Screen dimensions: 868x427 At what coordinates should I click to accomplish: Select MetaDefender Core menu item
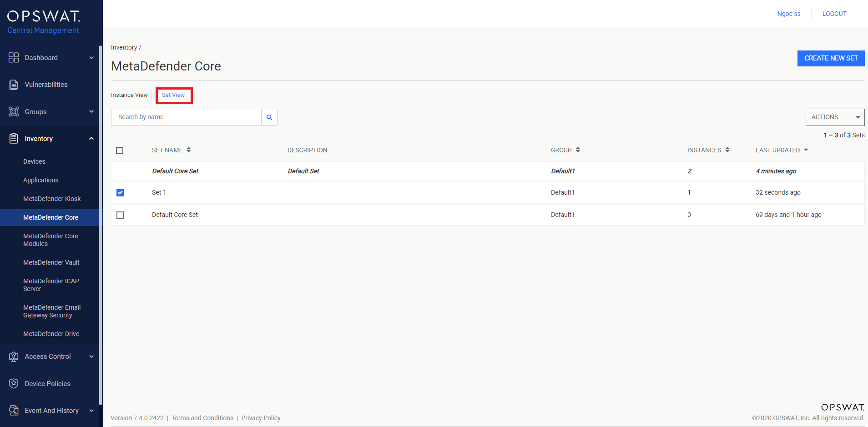coord(50,217)
